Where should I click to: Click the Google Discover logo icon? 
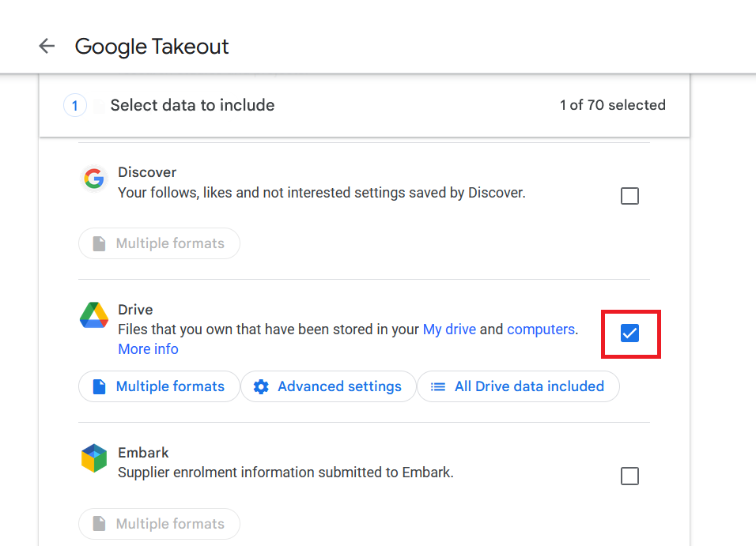[94, 179]
